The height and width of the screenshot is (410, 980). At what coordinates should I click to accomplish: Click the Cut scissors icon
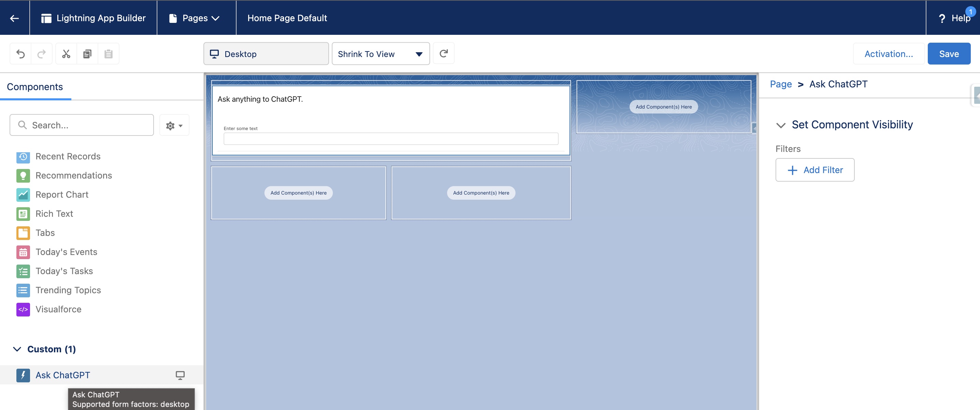(66, 54)
